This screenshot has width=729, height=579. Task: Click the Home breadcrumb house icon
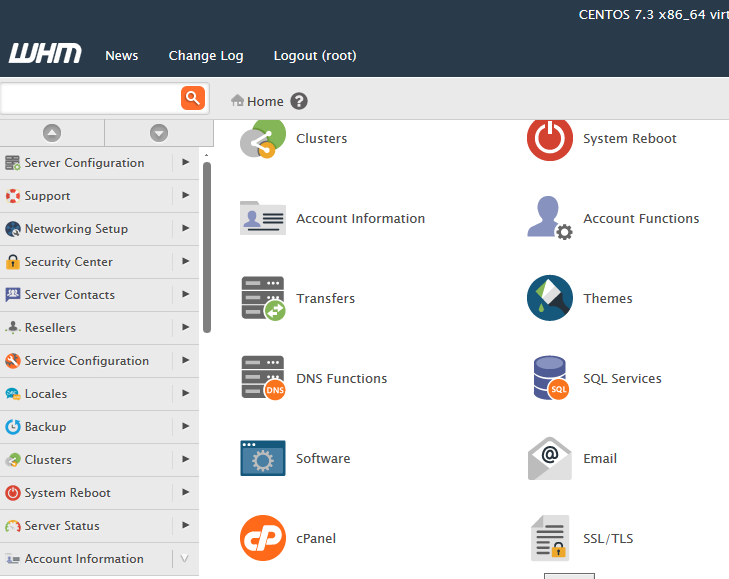point(238,100)
